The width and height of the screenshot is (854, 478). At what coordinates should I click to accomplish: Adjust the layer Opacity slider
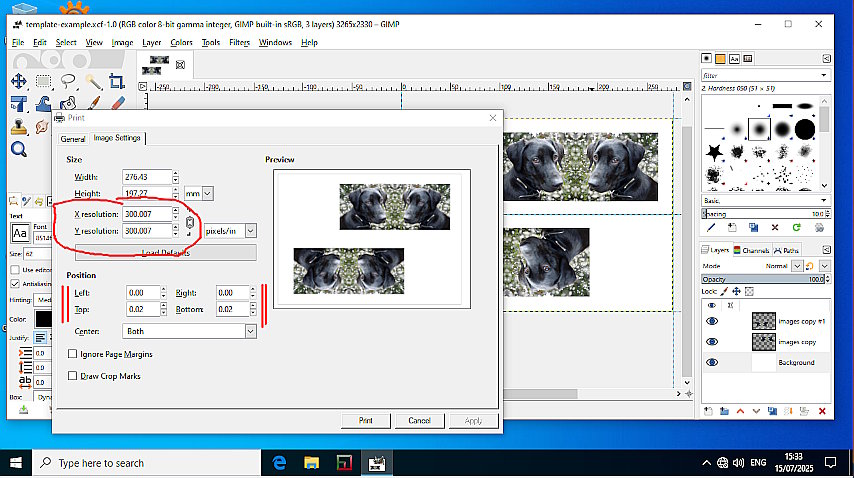(765, 279)
